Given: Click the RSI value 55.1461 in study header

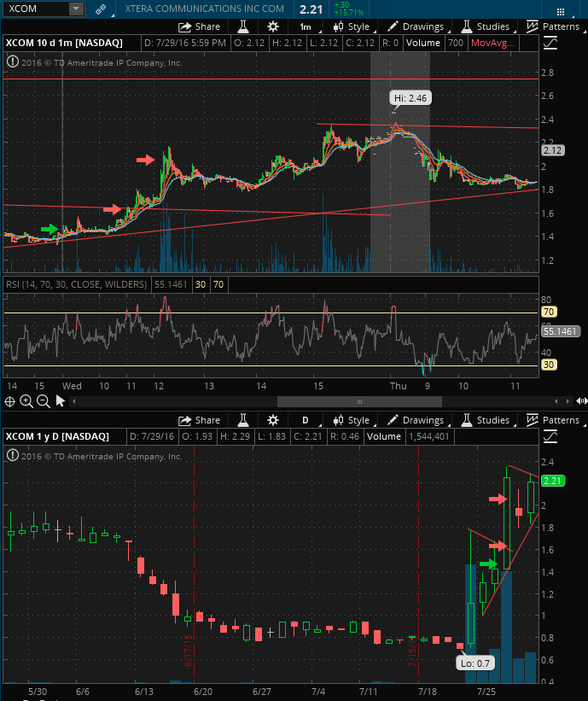Looking at the screenshot, I should [171, 284].
